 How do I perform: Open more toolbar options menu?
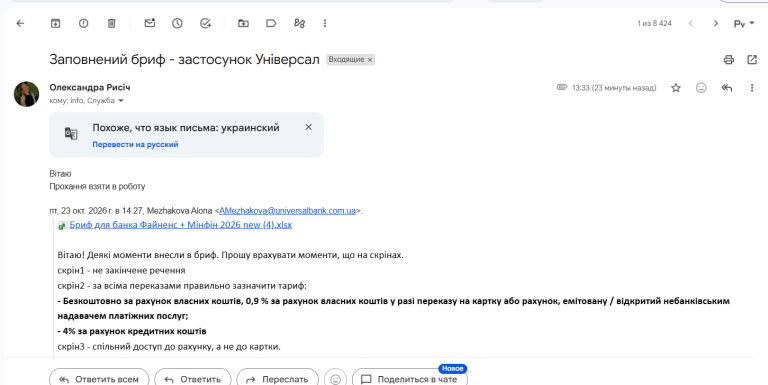[x=325, y=23]
